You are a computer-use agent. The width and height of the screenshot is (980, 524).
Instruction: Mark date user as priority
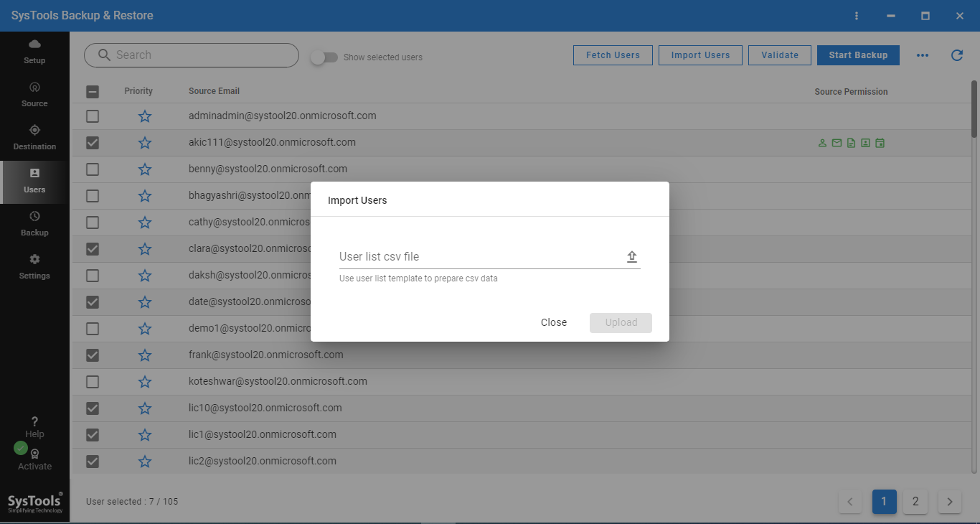coord(145,302)
